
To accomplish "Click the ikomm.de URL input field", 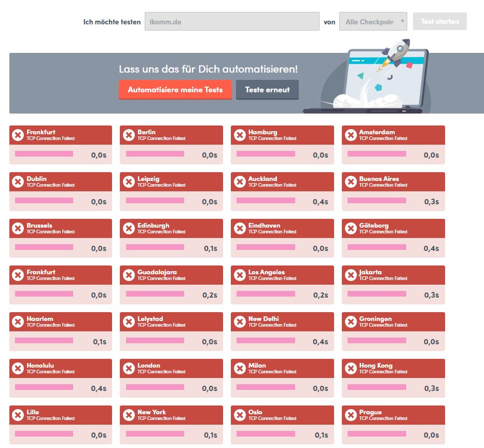I will [x=231, y=22].
